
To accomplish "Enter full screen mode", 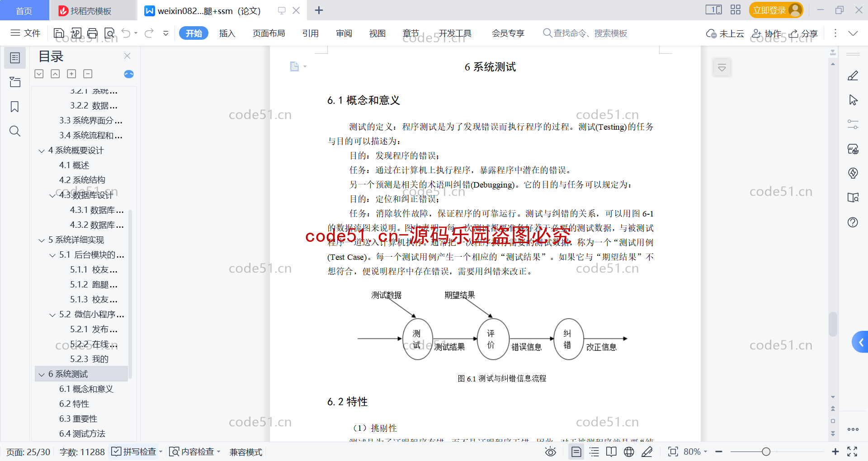I will coord(852,452).
